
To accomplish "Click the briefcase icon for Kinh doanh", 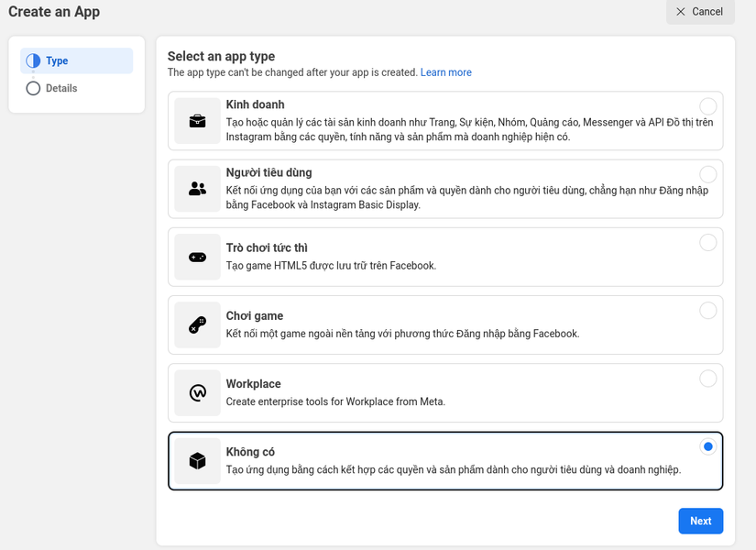I will (x=197, y=121).
